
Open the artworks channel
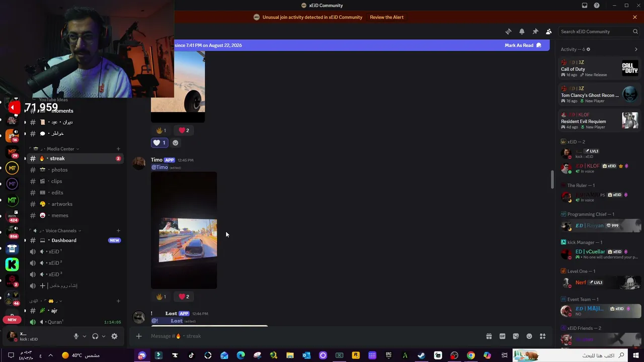[75, 204]
